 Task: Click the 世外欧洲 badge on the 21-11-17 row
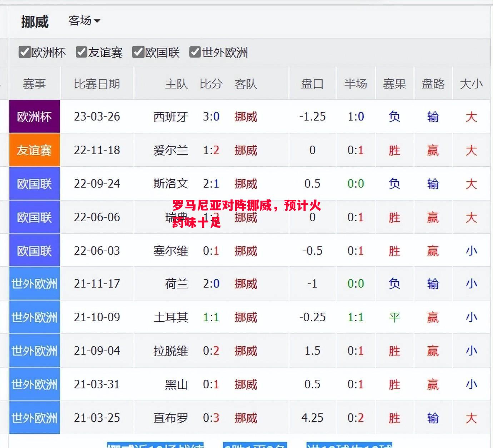[34, 284]
